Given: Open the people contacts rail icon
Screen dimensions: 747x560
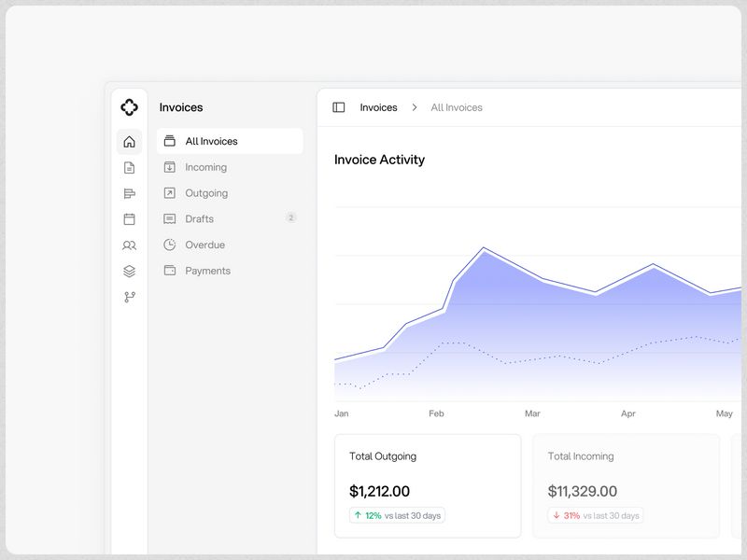Looking at the screenshot, I should tap(129, 245).
